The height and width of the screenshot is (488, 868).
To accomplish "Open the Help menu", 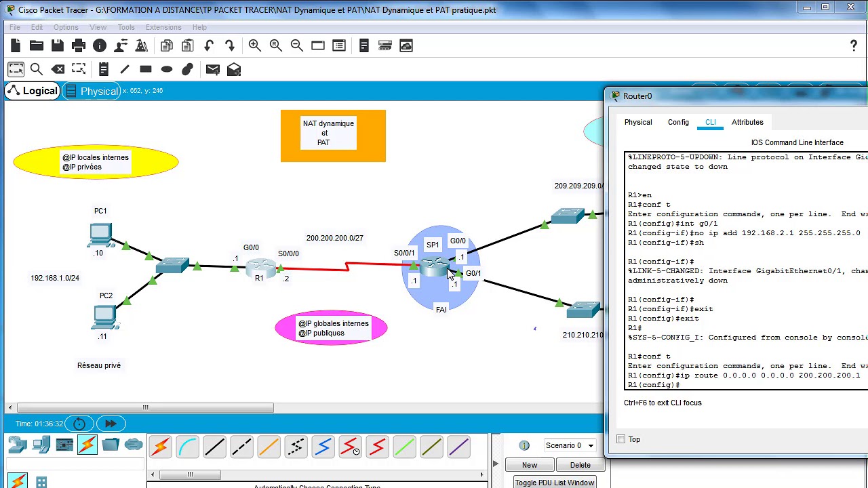I will point(199,27).
